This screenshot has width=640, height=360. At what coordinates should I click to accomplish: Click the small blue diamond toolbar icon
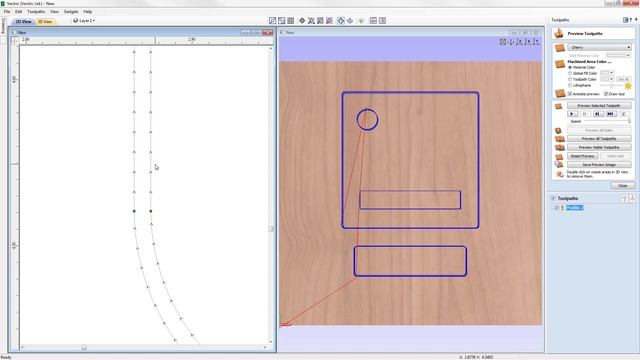350,20
